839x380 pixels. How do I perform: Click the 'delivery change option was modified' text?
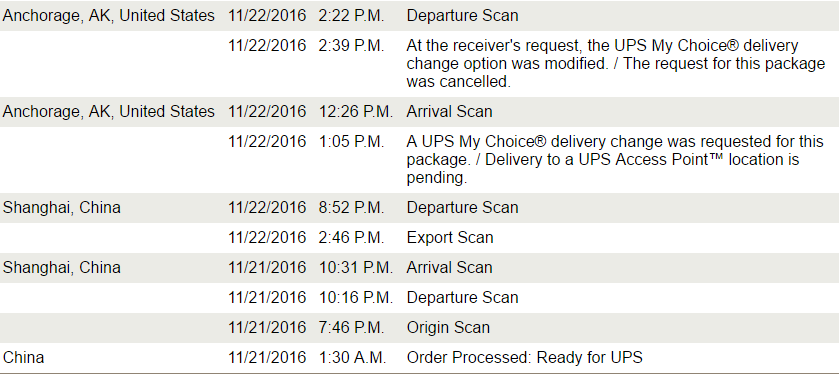615,64
